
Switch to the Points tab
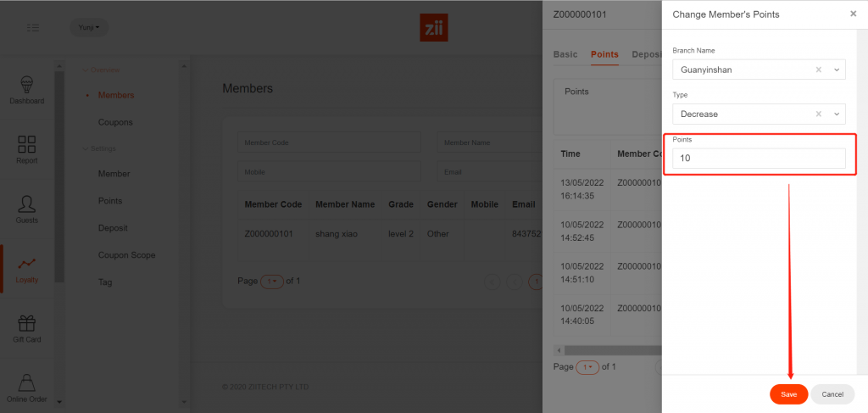[604, 54]
